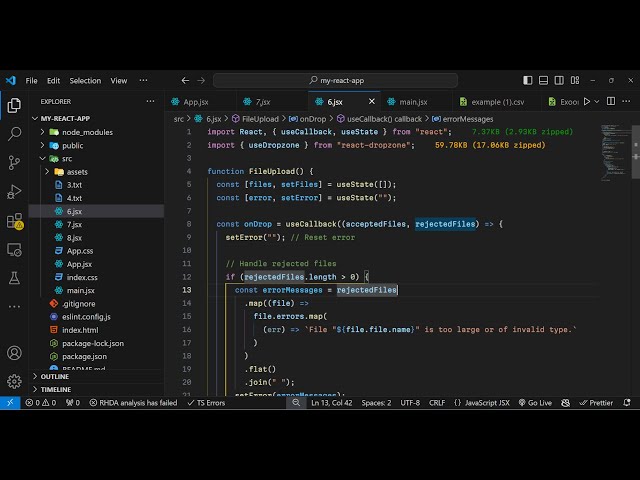Screen dimensions: 640x480
Task: Open the Search view in activity bar
Action: 14,133
